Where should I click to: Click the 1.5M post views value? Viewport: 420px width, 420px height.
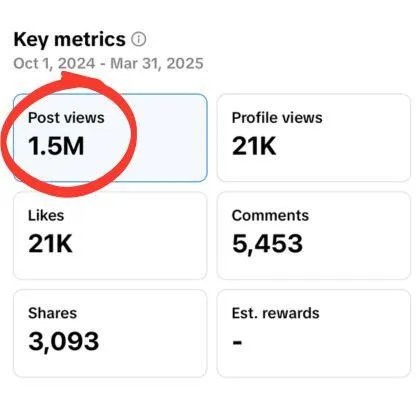click(x=56, y=146)
